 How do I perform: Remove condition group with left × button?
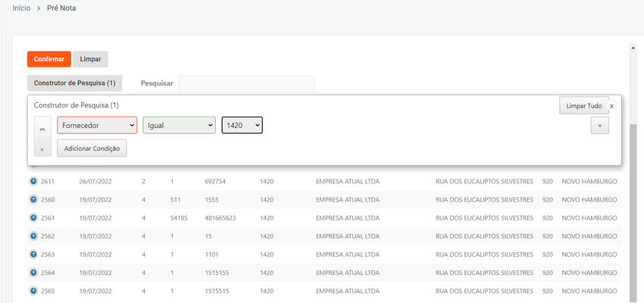click(x=42, y=150)
